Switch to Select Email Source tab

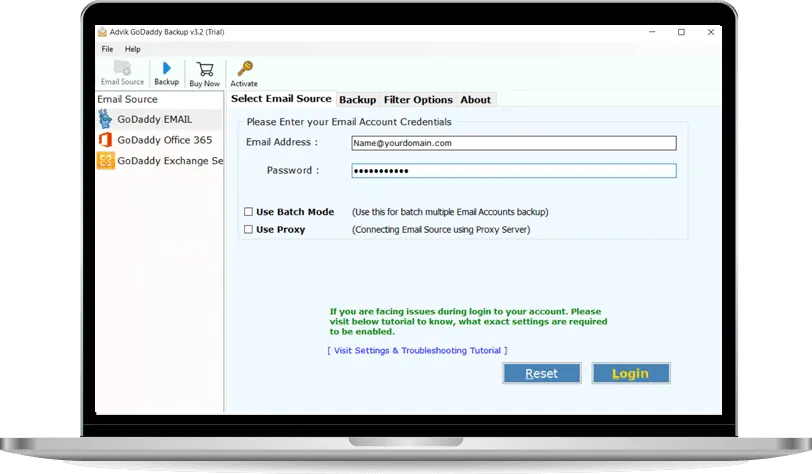tap(281, 98)
